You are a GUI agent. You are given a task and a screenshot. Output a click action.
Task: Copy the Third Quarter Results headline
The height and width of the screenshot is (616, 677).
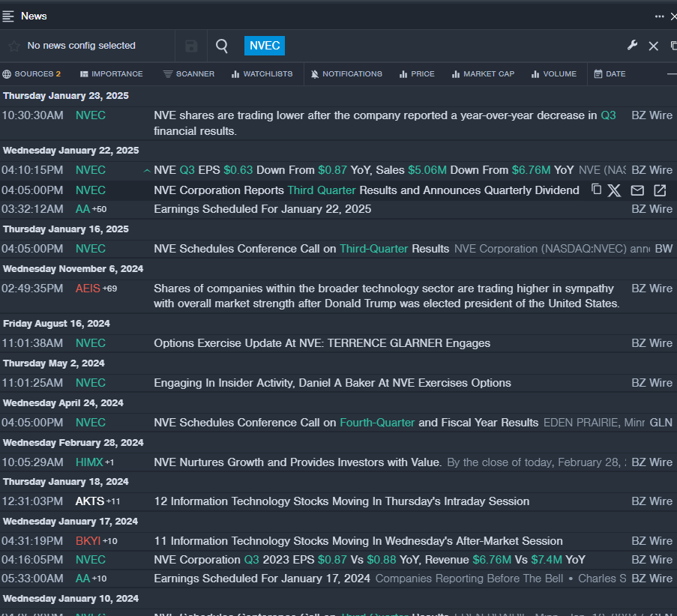click(x=596, y=190)
